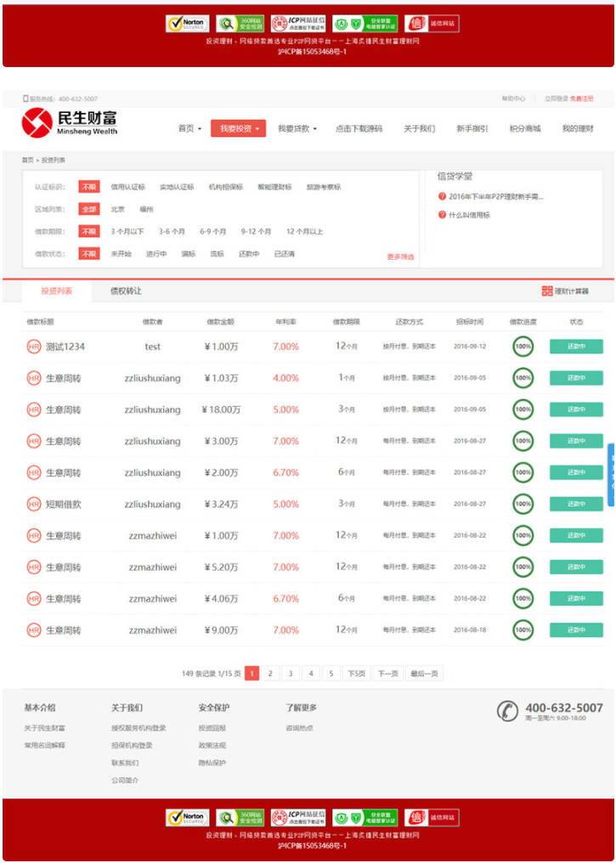This screenshot has width=616, height=863.
Task: Click 立即登录 link at top right
Action: [557, 99]
